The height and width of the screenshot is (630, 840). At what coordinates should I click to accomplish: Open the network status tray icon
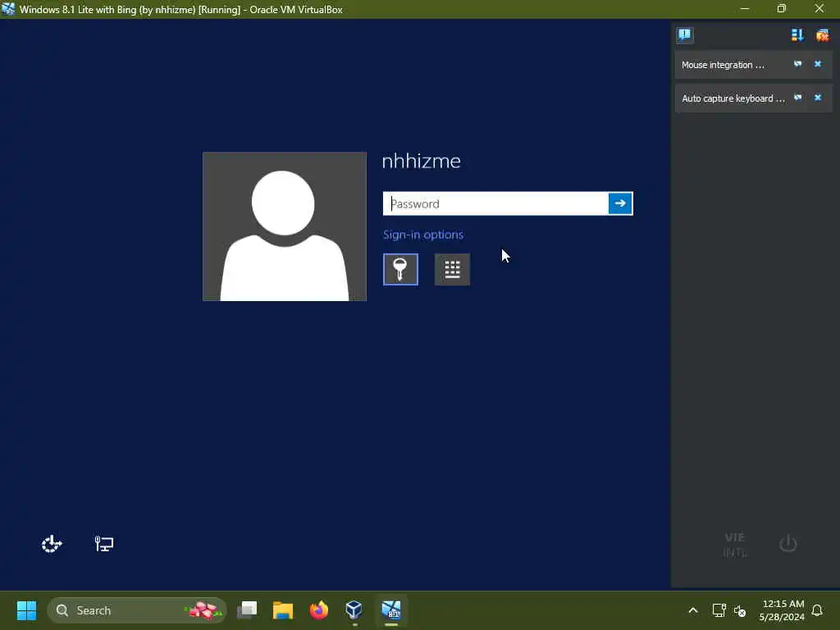719,610
